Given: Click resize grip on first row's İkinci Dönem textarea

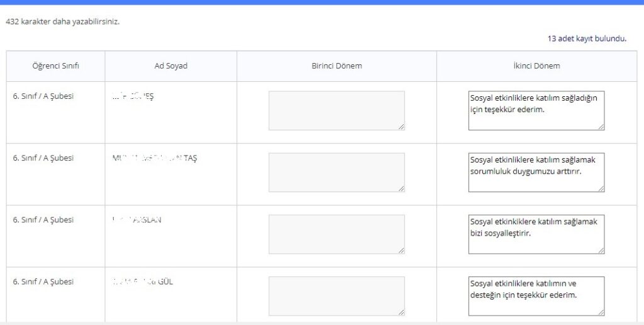Looking at the screenshot, I should pos(601,127).
